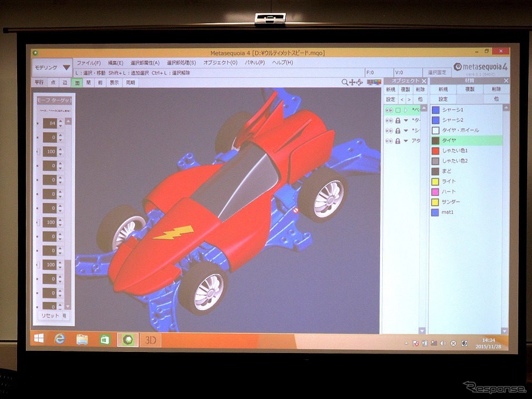Screen dimensions: 532x399
Task: Select the タイヤ・ホイール material row
Action: [466, 130]
